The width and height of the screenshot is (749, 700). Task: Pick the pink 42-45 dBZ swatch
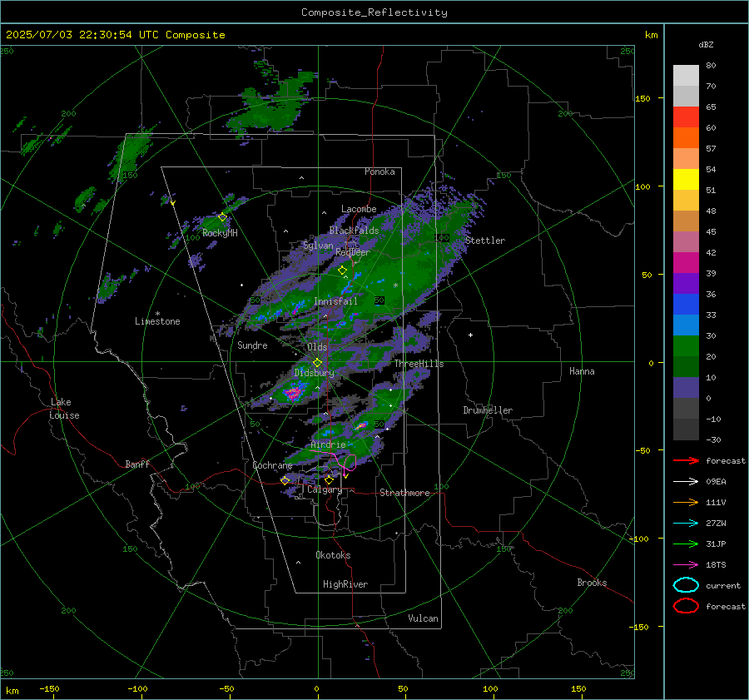pyautogui.click(x=686, y=241)
